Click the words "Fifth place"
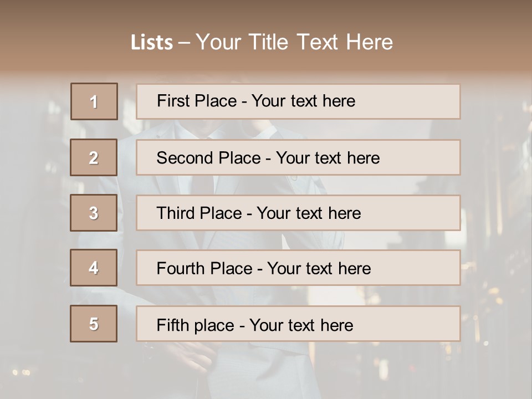This screenshot has width=532, height=399. pos(196,325)
